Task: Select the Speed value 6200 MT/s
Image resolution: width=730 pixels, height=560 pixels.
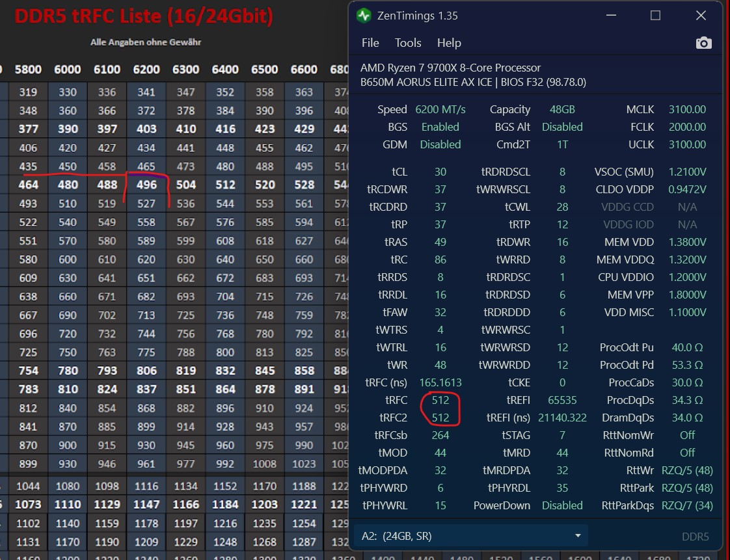Action: coord(440,109)
